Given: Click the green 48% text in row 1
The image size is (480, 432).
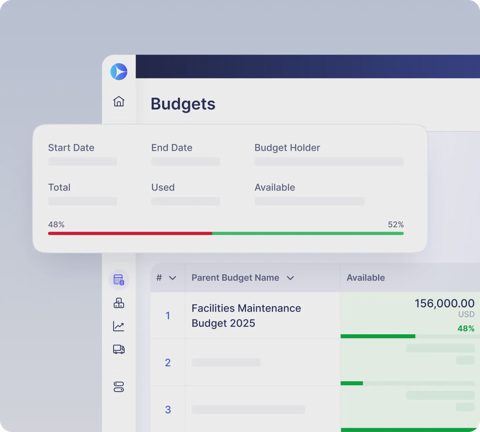Looking at the screenshot, I should pyautogui.click(x=466, y=329).
